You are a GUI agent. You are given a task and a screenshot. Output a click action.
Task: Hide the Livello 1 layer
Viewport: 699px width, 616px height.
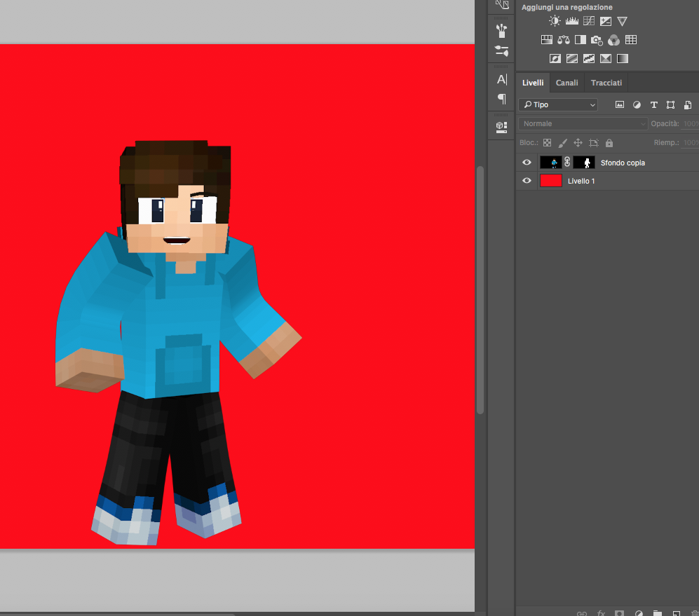click(x=527, y=181)
